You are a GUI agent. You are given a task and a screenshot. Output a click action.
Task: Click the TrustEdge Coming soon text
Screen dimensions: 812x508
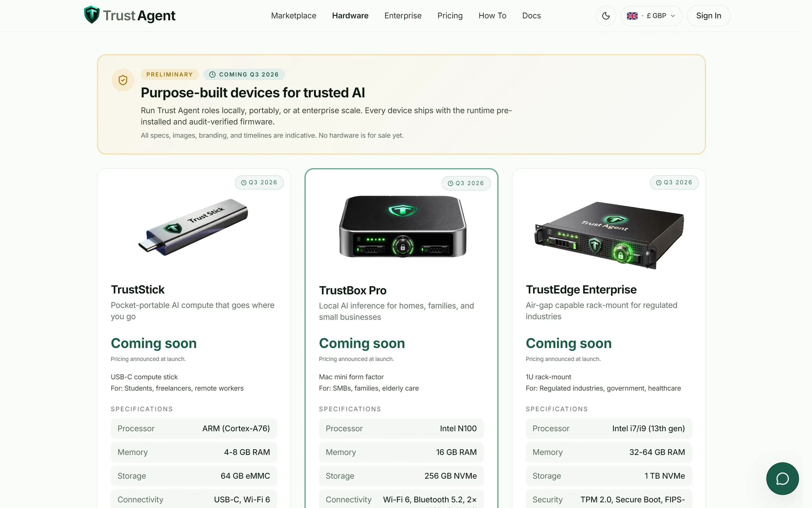click(568, 343)
